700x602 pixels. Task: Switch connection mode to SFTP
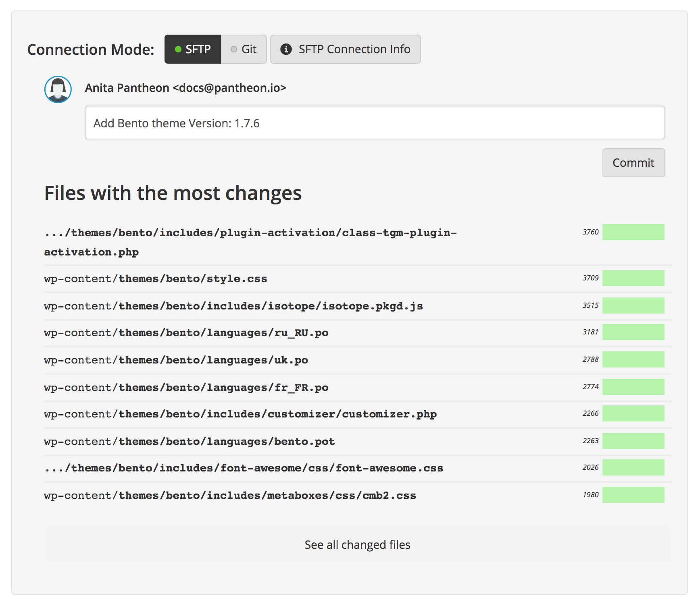[193, 49]
